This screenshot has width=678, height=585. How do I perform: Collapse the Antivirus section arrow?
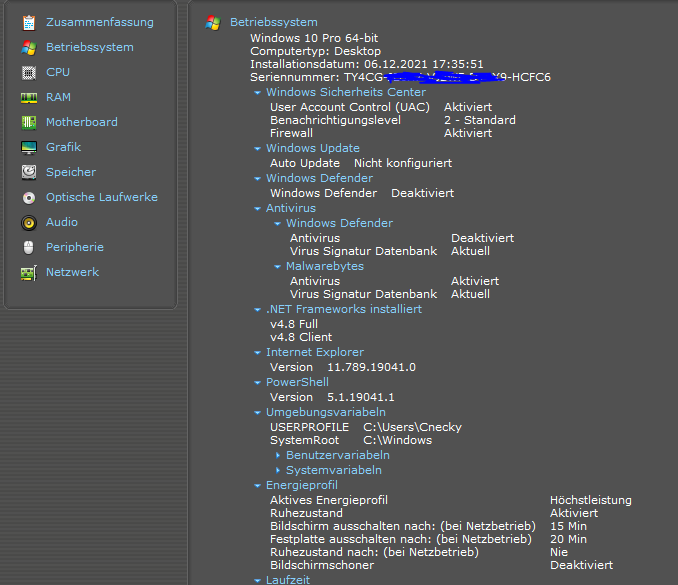tap(257, 208)
